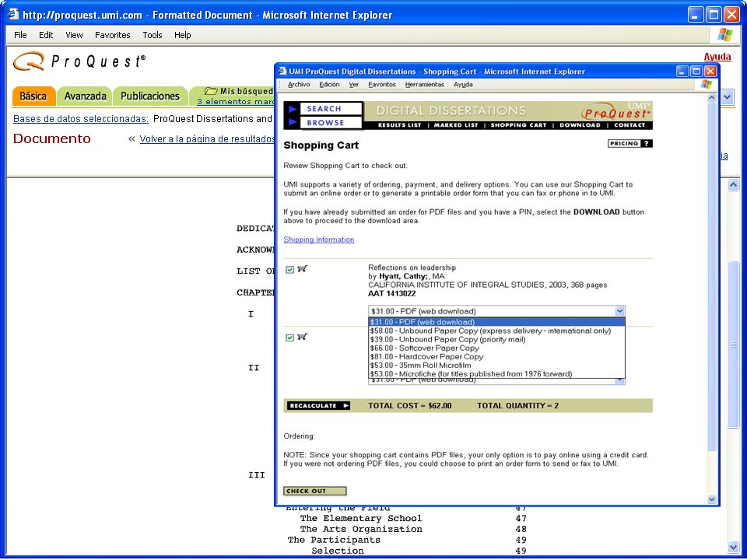The height and width of the screenshot is (560, 747).
Task: Click the blue arrow icon beside BROWSE
Action: click(x=293, y=122)
